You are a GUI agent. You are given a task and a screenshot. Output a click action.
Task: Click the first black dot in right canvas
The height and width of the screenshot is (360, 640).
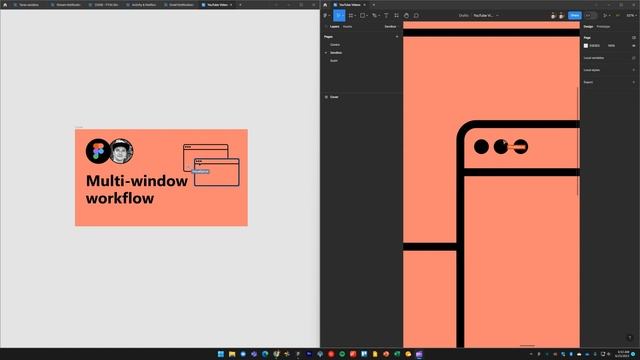[481, 147]
